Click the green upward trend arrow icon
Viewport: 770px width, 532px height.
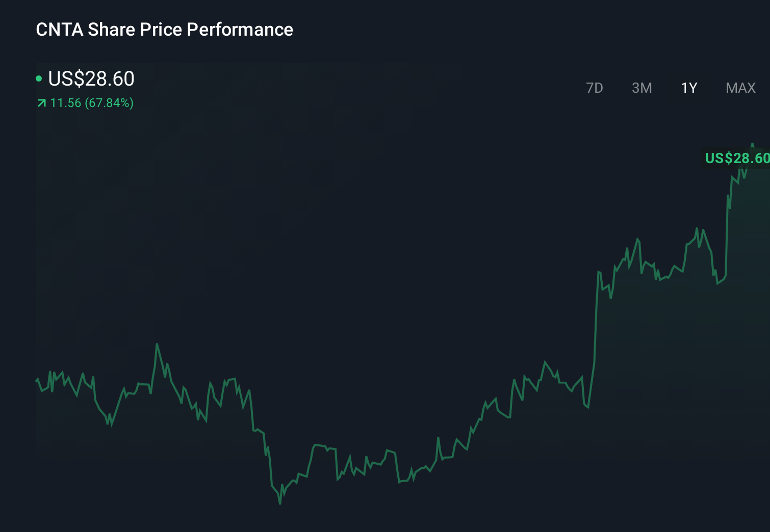click(x=41, y=102)
